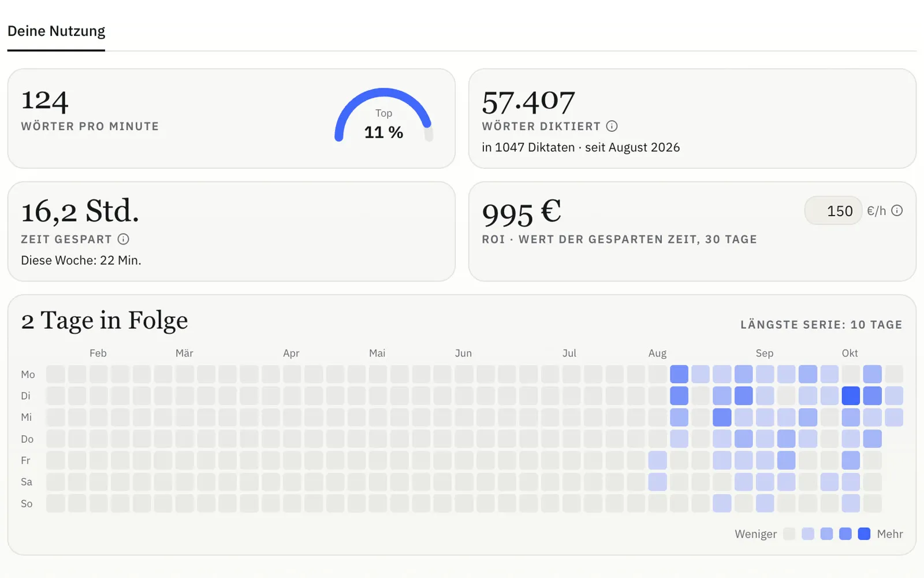Select darkest blue legend swatch beside Mehr
The height and width of the screenshot is (578, 924).
[864, 534]
